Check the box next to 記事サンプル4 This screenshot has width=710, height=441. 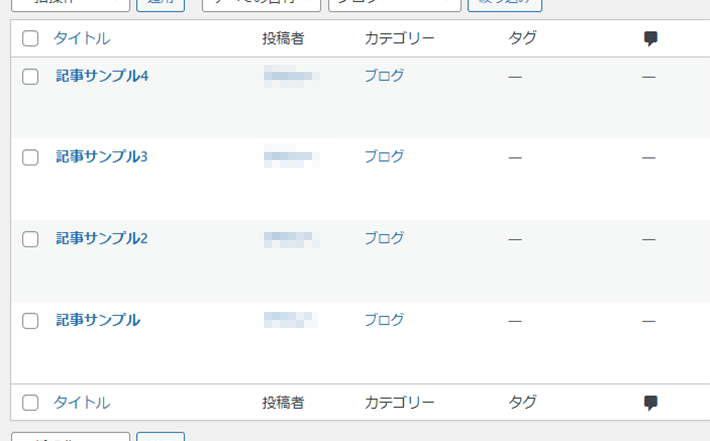point(30,77)
